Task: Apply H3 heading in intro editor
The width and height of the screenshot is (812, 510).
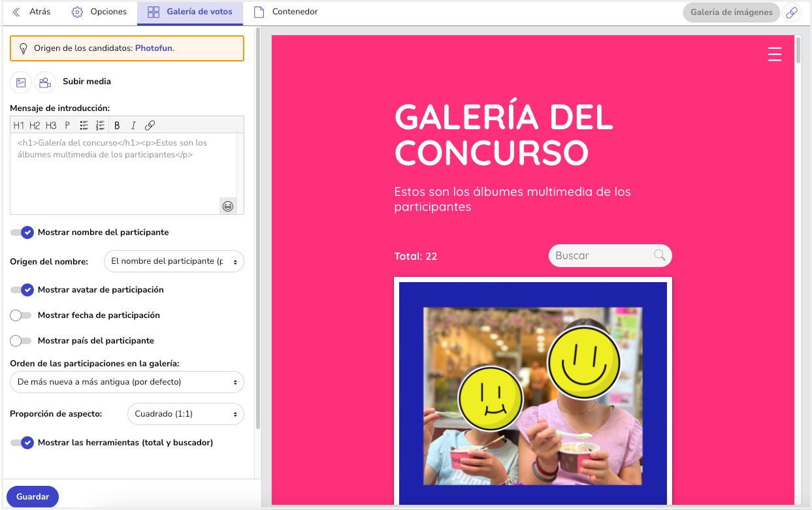Action: pos(51,125)
